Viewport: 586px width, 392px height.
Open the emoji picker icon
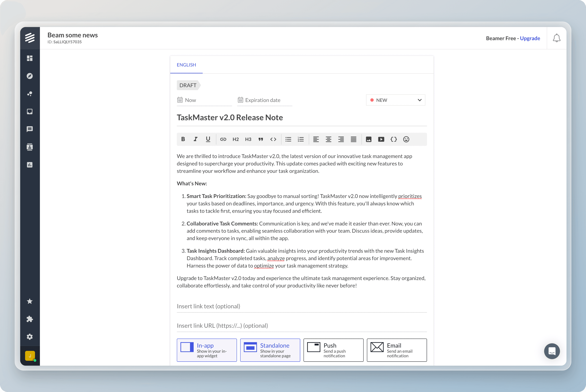click(x=406, y=139)
